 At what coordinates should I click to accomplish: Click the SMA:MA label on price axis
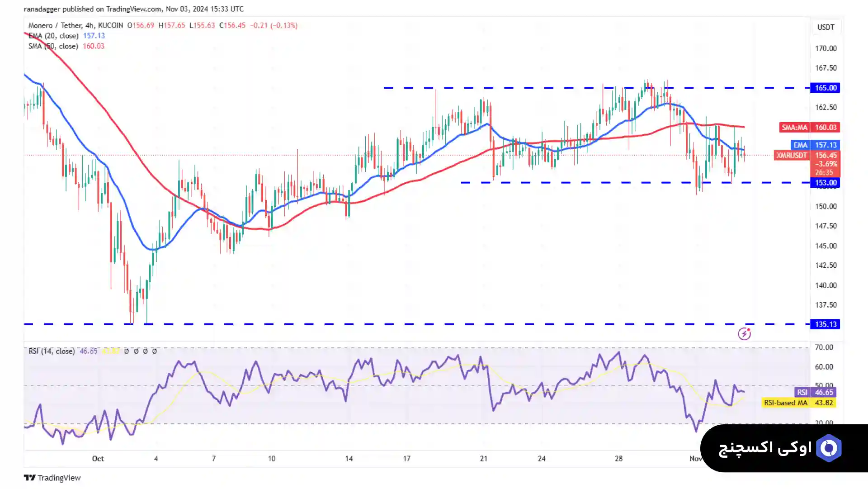tap(795, 128)
